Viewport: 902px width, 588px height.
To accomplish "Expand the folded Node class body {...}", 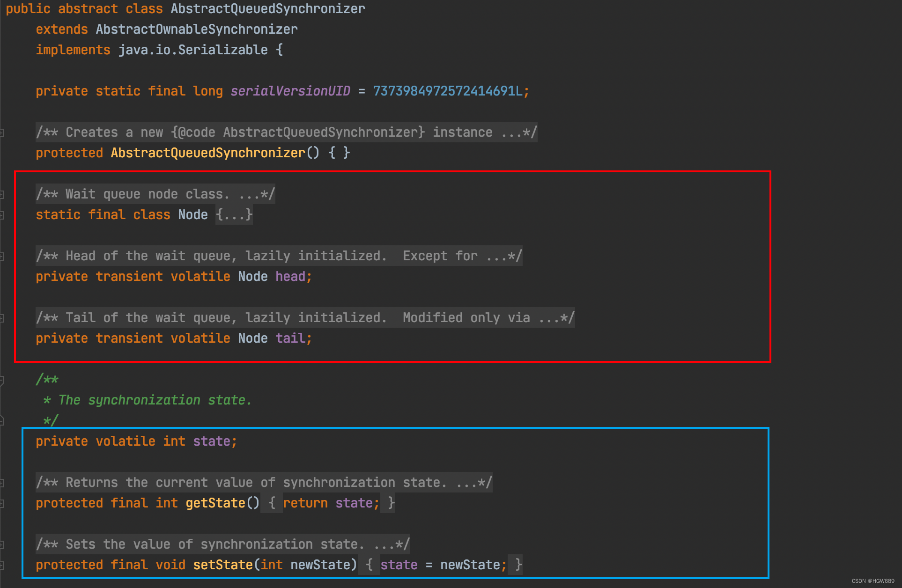I will pos(234,214).
